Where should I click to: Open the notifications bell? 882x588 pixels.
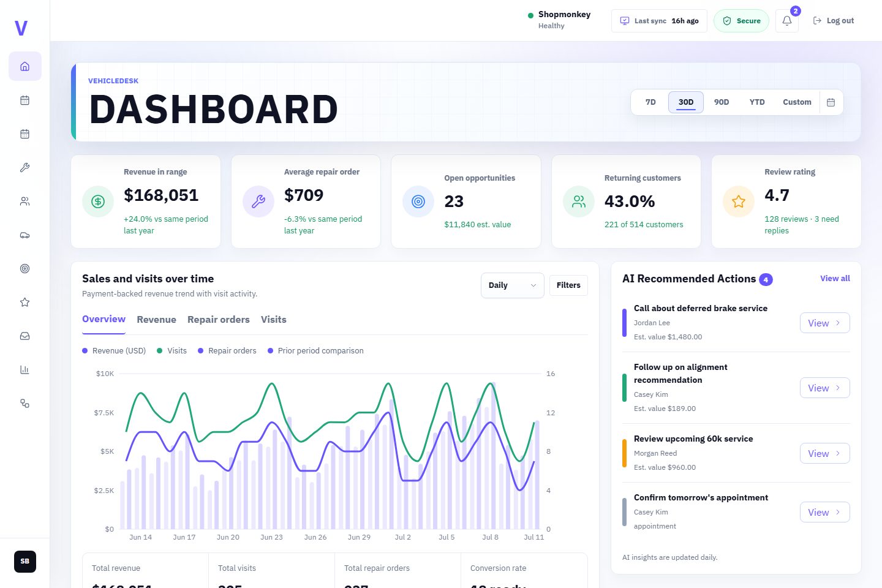[787, 21]
